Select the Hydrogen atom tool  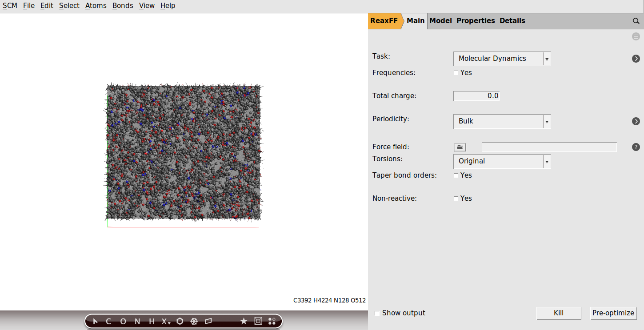click(x=151, y=321)
